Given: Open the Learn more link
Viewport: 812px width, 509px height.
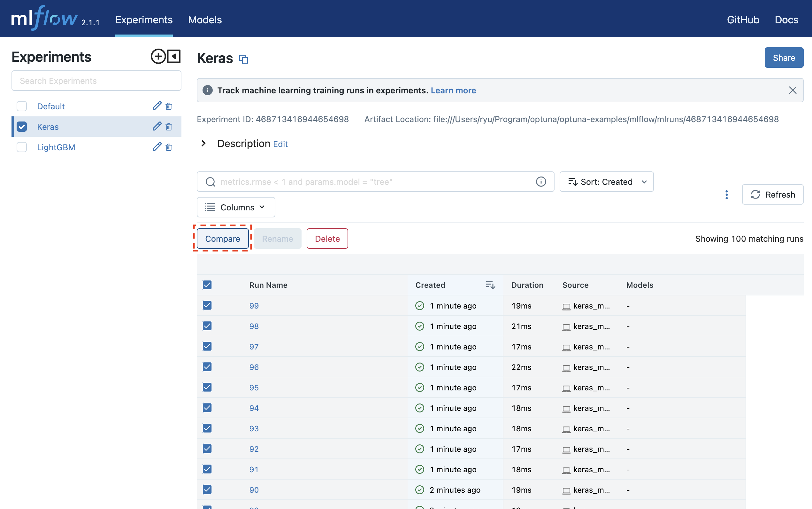Looking at the screenshot, I should [x=453, y=90].
